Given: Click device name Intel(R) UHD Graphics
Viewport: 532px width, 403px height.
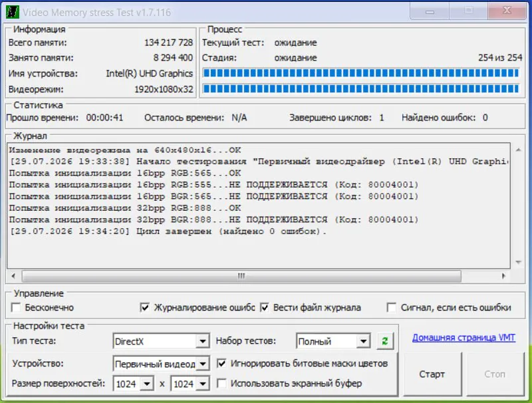Looking at the screenshot, I should click(x=149, y=73).
